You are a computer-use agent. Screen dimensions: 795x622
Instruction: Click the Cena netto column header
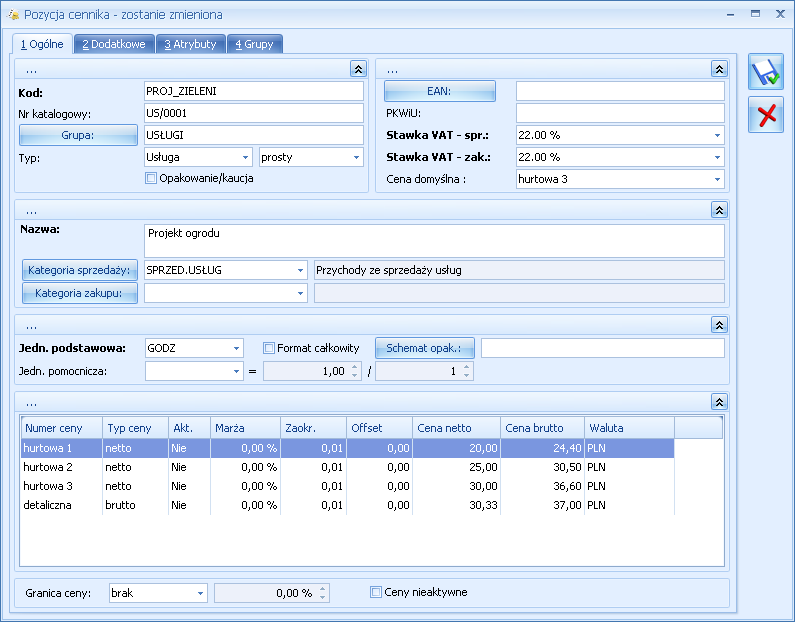coord(456,428)
